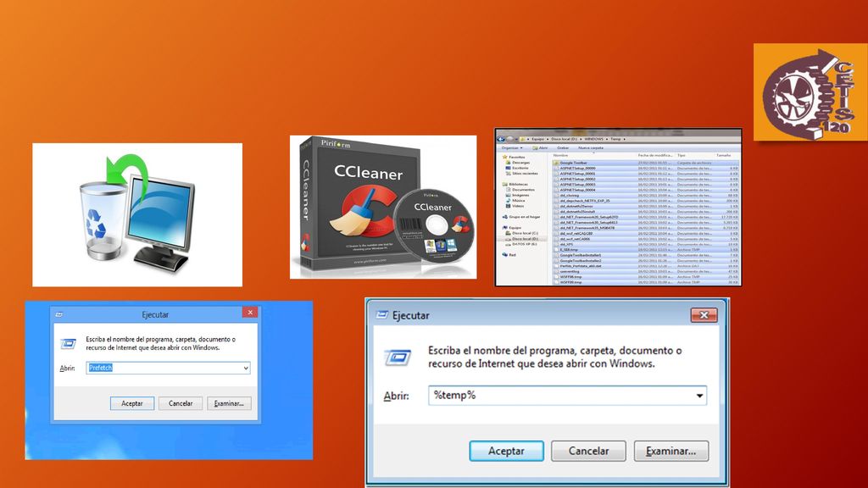Sort by the Nombre column header
Viewport: 868px width, 488px height.
coord(561,156)
